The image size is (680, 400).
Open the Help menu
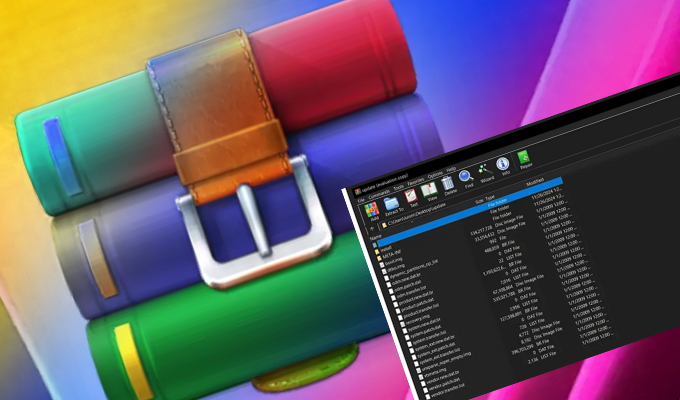pyautogui.click(x=451, y=169)
